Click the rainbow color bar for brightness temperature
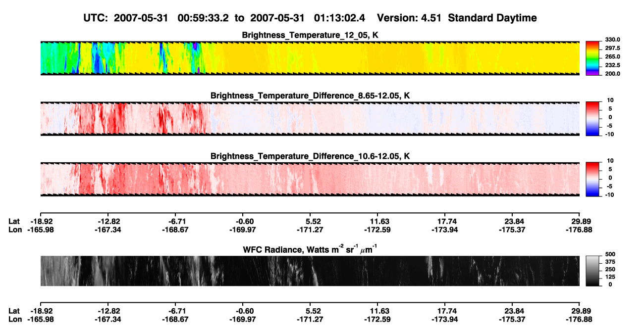The width and height of the screenshot is (644, 330). (593, 58)
